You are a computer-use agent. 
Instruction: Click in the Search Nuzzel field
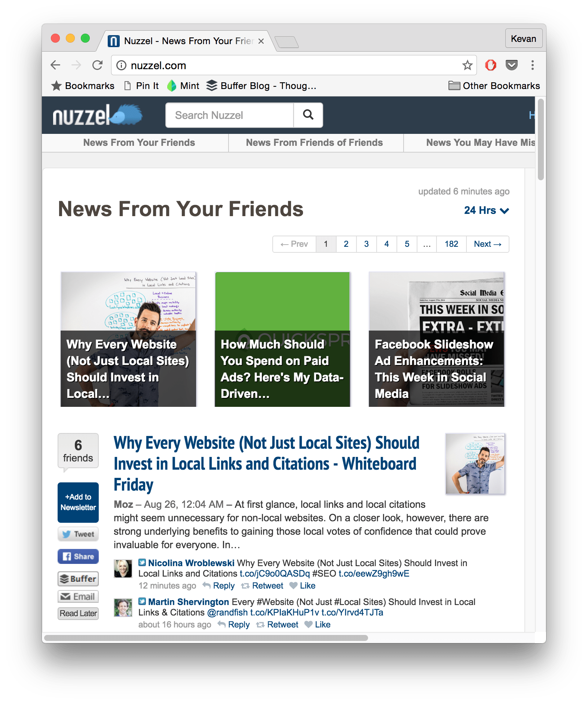(x=230, y=115)
